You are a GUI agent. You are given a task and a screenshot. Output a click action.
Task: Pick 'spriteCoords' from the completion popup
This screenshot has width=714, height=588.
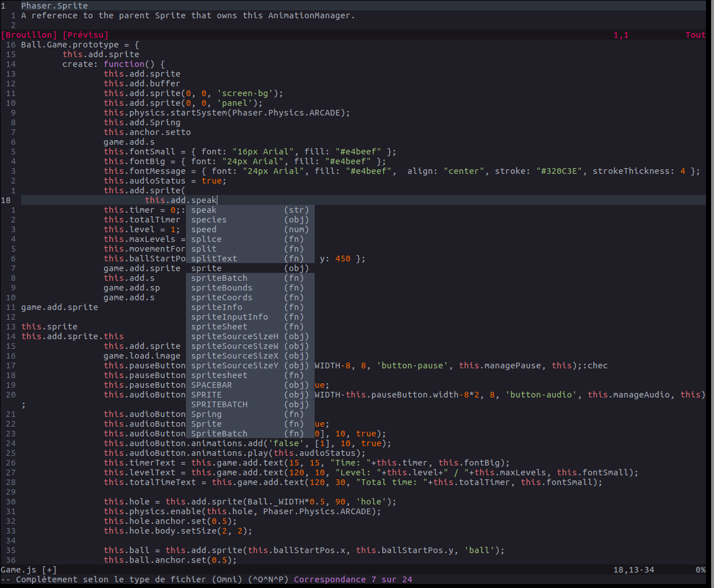(x=250, y=297)
